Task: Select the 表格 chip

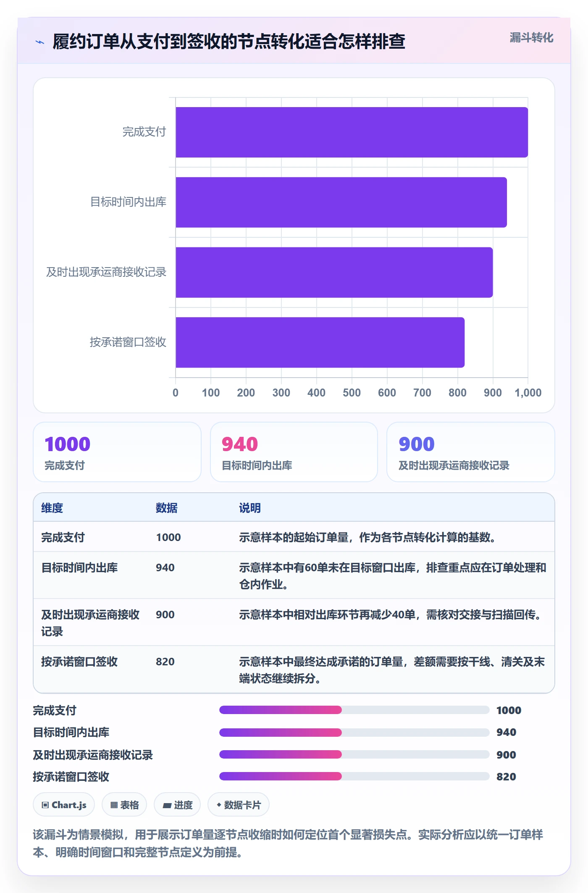Action: [x=124, y=805]
